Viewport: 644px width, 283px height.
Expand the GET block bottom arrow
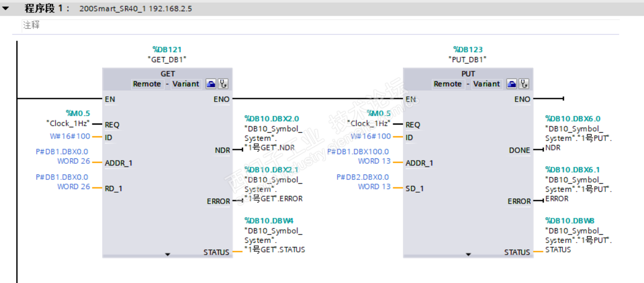[167, 255]
